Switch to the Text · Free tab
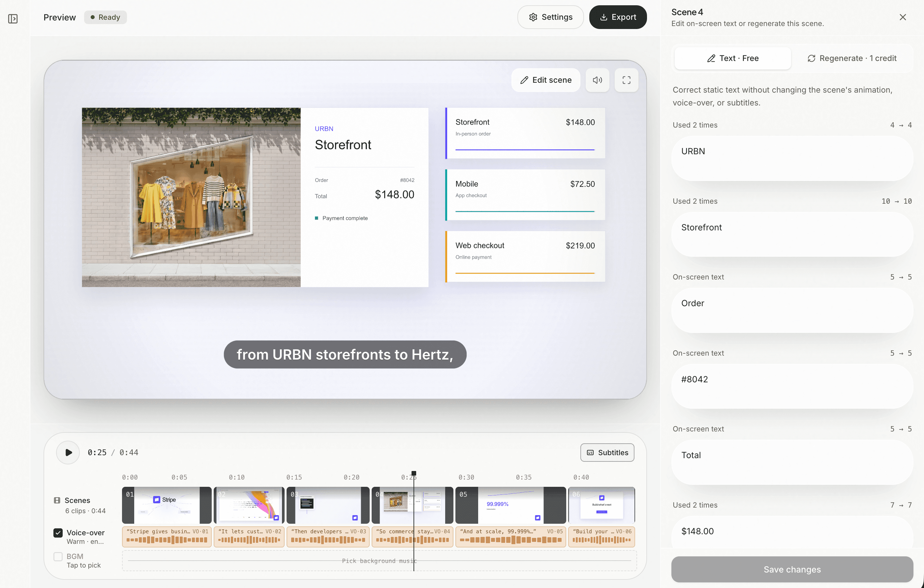Image resolution: width=924 pixels, height=588 pixels. click(732, 58)
